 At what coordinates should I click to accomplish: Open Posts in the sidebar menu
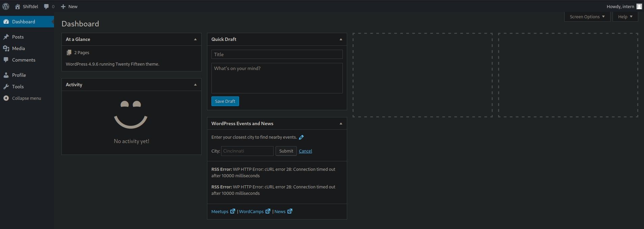pyautogui.click(x=18, y=37)
